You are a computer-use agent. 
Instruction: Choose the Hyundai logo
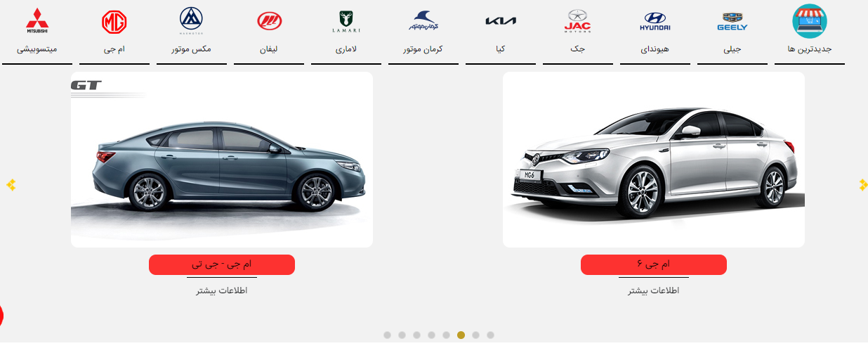[655, 22]
